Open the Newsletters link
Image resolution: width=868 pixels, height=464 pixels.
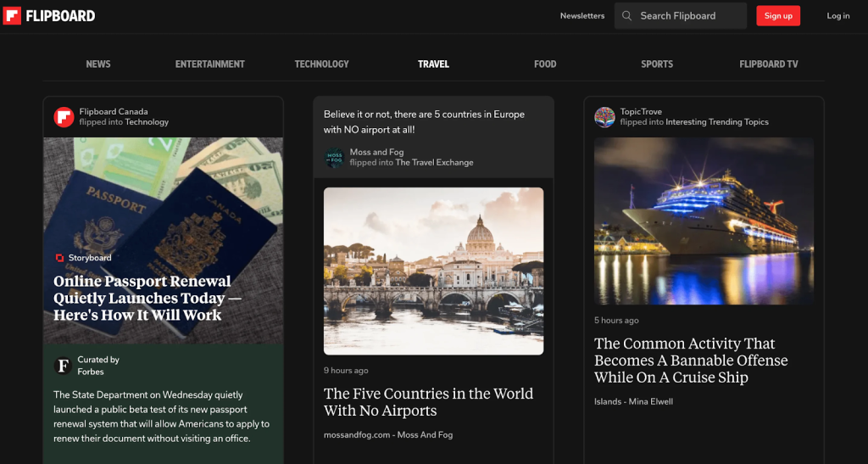(582, 15)
